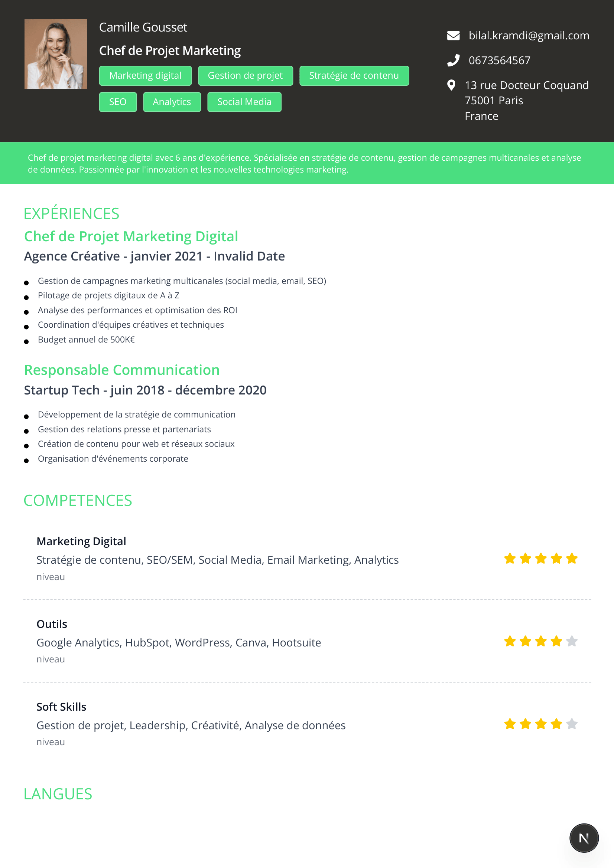Click the SEO skill tag
This screenshot has height=868, width=614.
click(x=118, y=102)
